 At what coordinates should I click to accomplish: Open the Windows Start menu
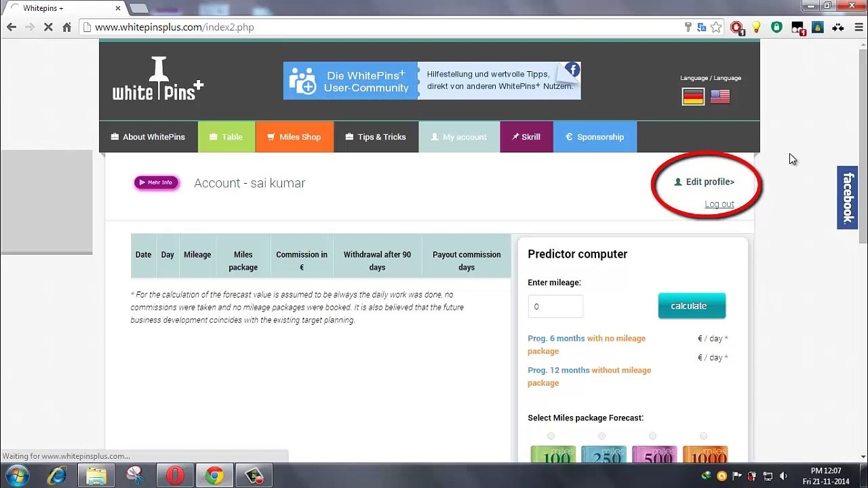[x=17, y=476]
